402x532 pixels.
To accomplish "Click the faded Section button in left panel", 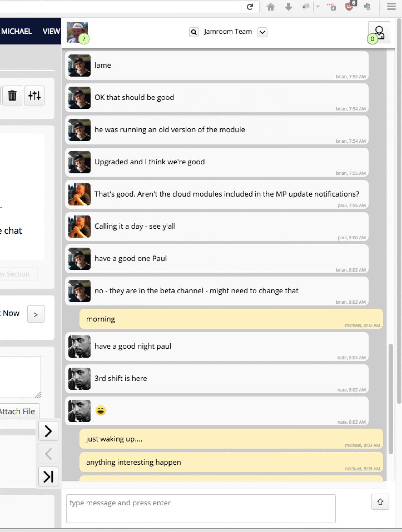I will [x=18, y=274].
